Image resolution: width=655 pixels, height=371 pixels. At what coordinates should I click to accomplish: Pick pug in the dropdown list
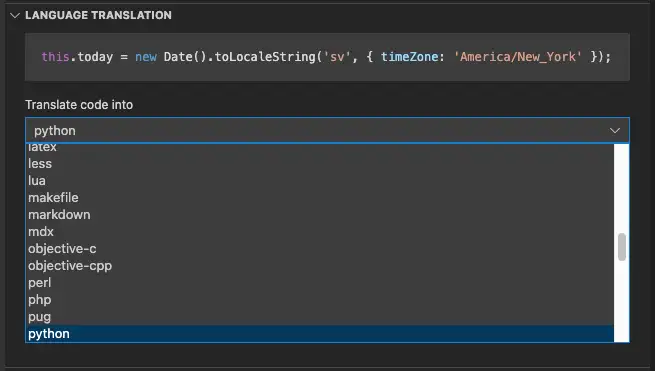click(320, 317)
